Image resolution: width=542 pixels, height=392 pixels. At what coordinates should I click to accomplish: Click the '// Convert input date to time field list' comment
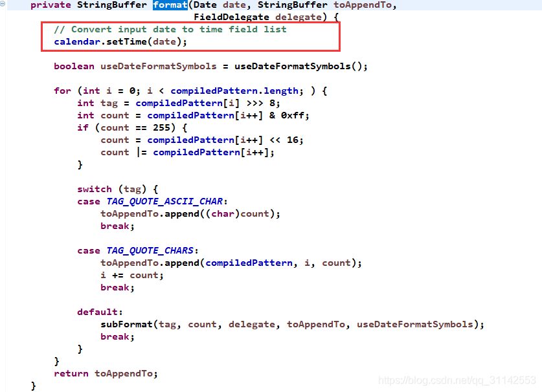pyautogui.click(x=170, y=29)
